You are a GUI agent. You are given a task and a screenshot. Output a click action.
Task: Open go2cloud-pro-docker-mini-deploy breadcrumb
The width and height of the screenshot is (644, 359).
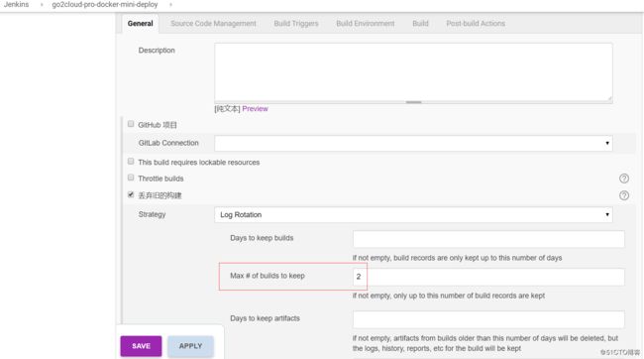105,5
